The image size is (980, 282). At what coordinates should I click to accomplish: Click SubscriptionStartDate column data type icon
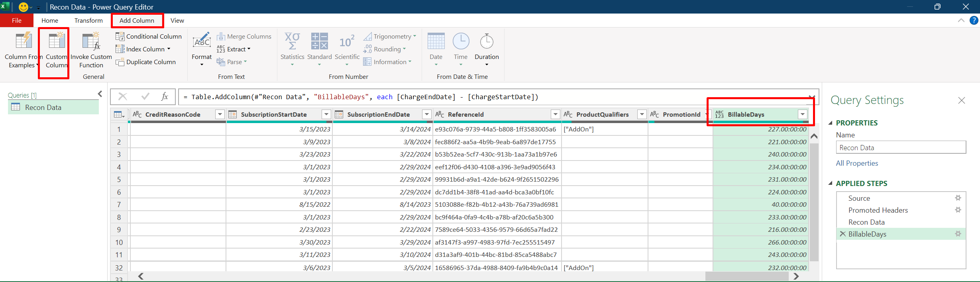click(x=233, y=115)
